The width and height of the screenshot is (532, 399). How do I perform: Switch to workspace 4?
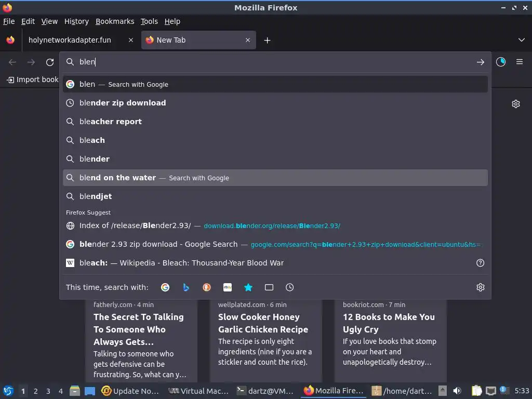[x=61, y=391]
